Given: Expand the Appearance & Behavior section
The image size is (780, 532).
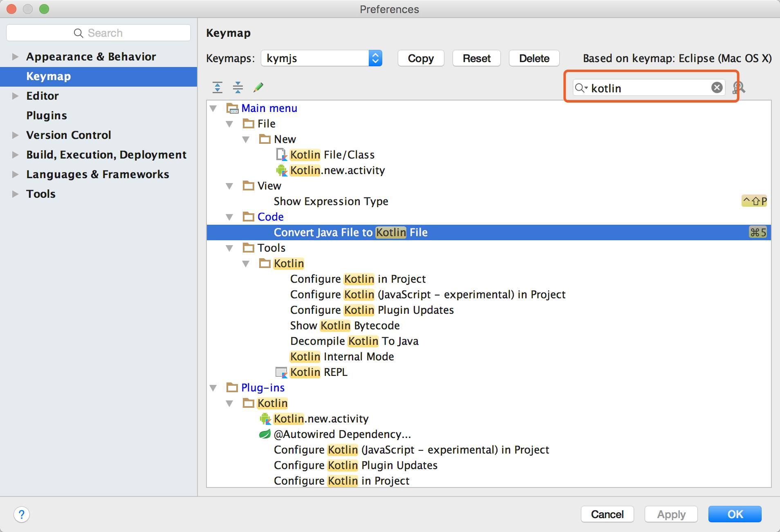Looking at the screenshot, I should [16, 57].
